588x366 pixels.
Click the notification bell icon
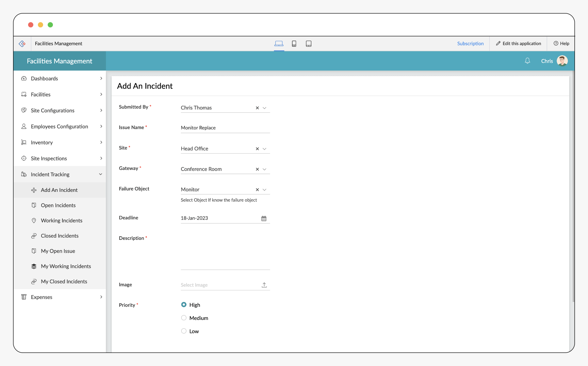tap(527, 61)
